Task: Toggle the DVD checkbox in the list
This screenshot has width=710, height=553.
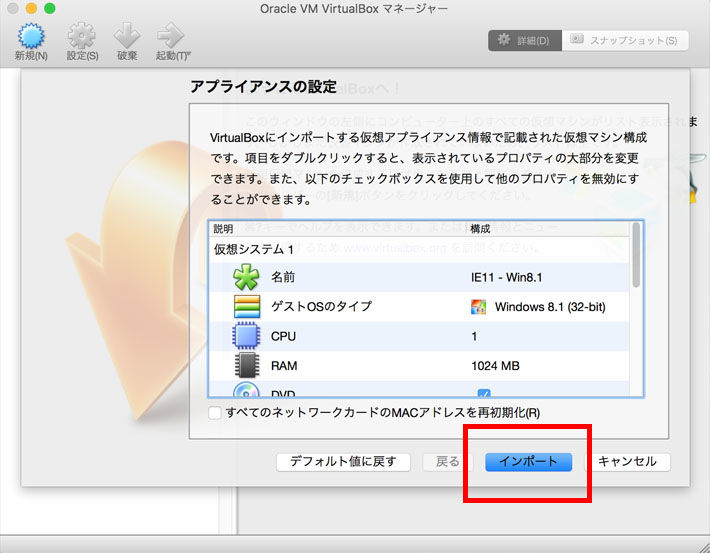Action: click(x=483, y=394)
